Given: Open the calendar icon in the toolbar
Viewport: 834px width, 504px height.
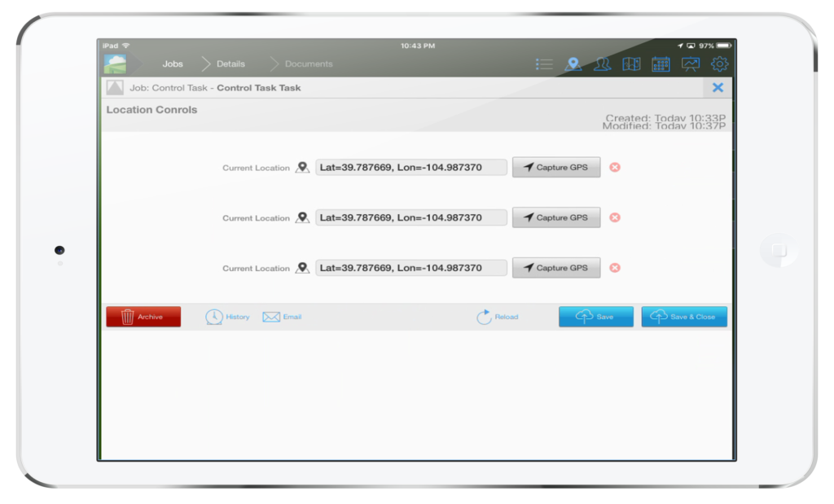Looking at the screenshot, I should click(x=661, y=63).
